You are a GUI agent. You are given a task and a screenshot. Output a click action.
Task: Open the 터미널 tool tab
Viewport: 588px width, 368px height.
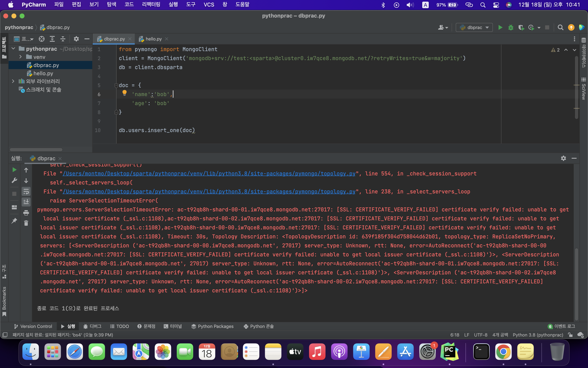tap(173, 326)
